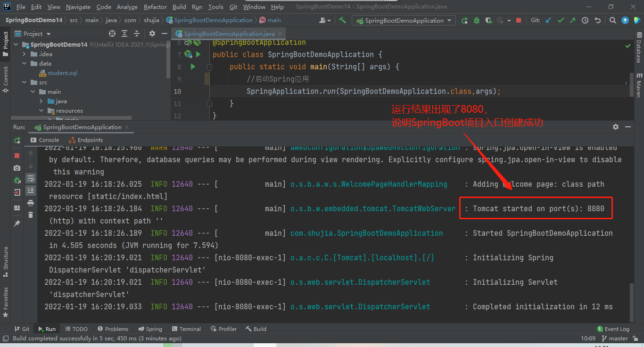Image resolution: width=644 pixels, height=347 pixels.
Task: Open the run configuration dropdown
Action: coord(404,20)
